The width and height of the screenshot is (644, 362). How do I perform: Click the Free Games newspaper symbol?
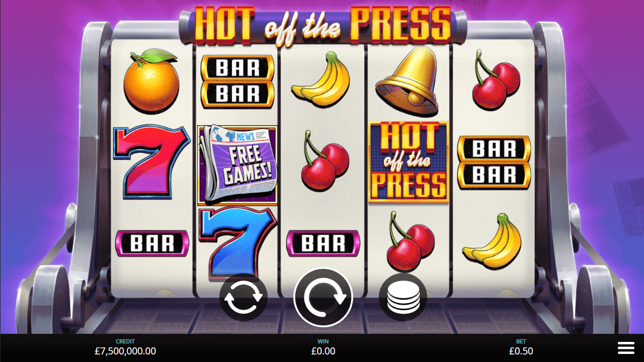[x=237, y=164]
